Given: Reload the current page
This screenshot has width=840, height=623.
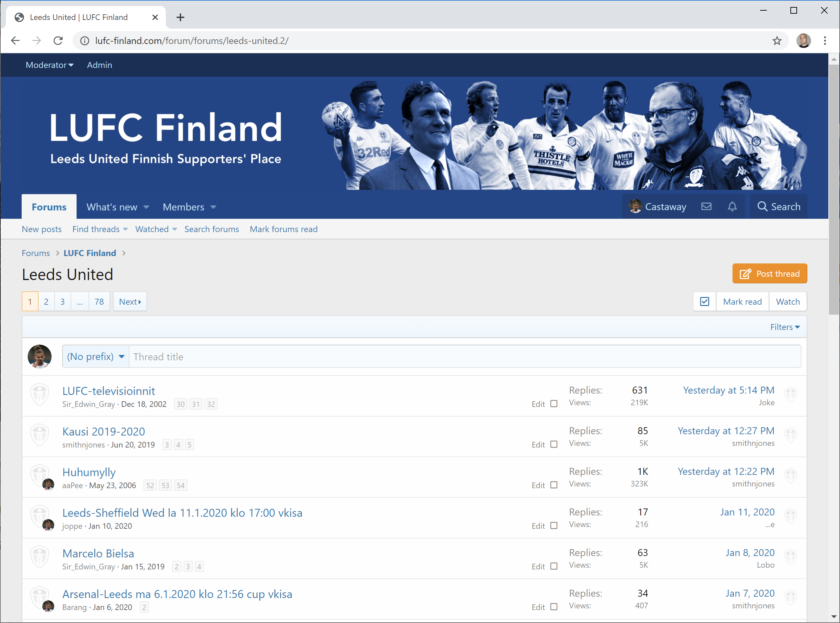Looking at the screenshot, I should click(x=58, y=41).
